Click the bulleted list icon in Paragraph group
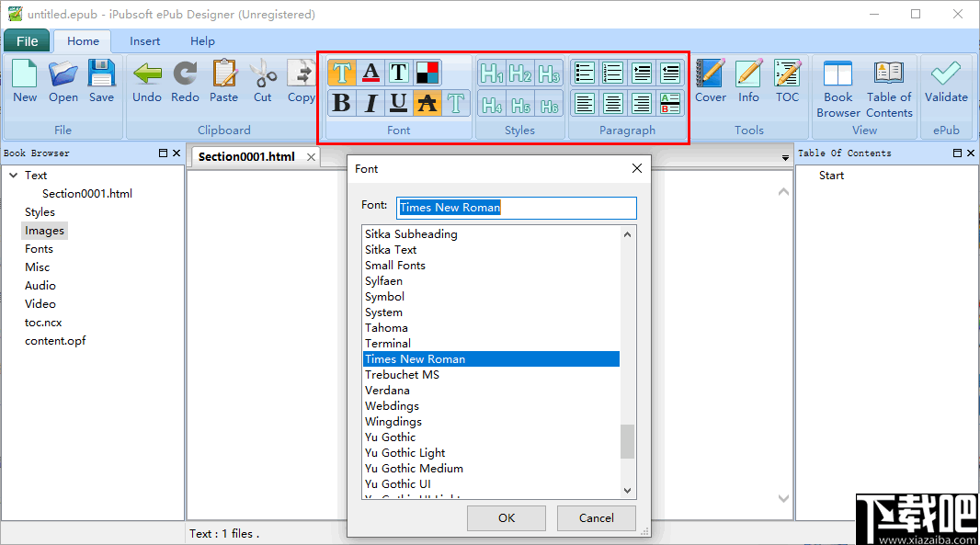980x545 pixels. tap(585, 73)
